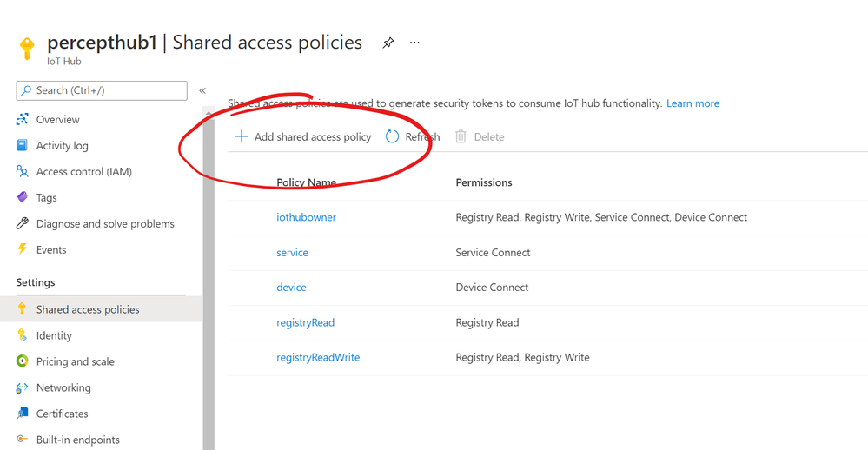This screenshot has height=450, width=868.
Task: Click the Search (Ctrl+/) box
Action: point(102,90)
